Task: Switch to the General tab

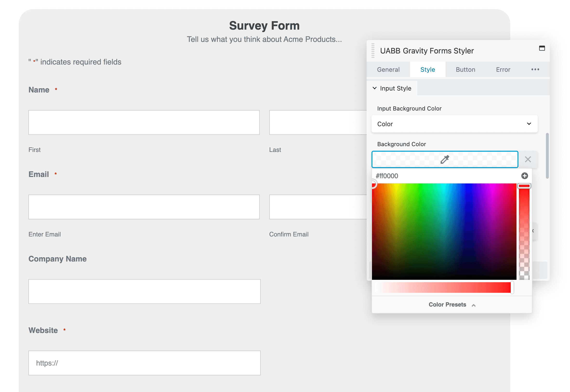Action: click(x=389, y=70)
